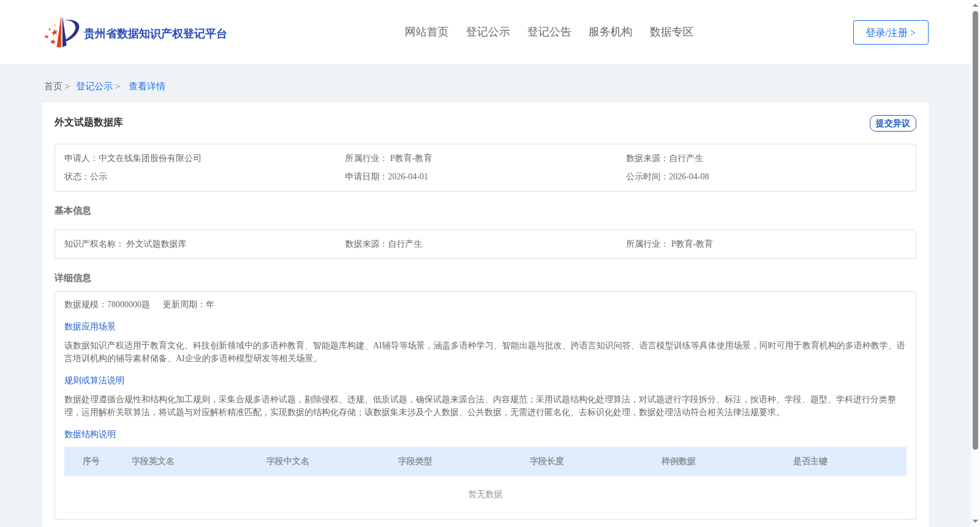The width and height of the screenshot is (980, 527).
Task: Click the 字段长度 column header
Action: pos(547,462)
